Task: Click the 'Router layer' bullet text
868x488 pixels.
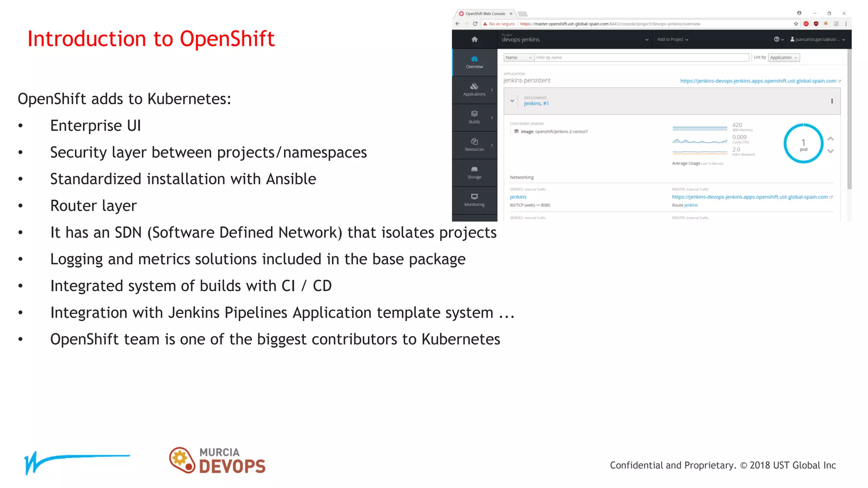Action: click(93, 206)
